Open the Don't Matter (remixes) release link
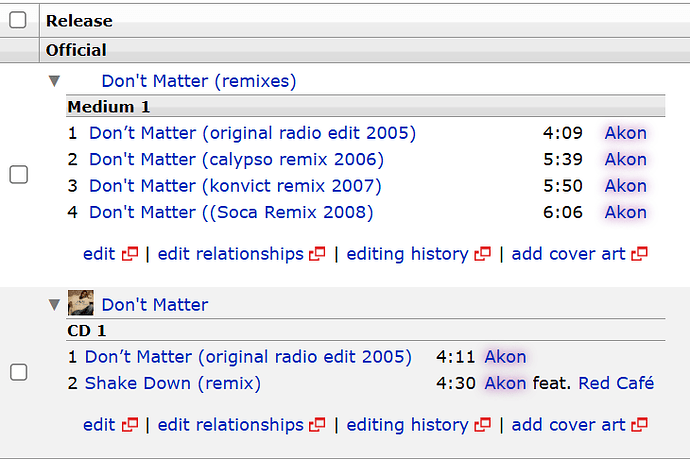690x459 pixels. (198, 81)
